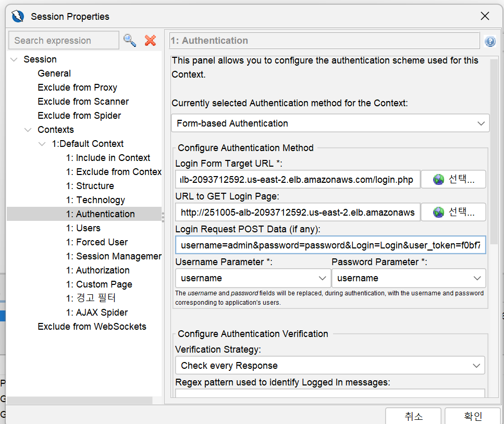Click the red X clear search icon
This screenshot has height=424, width=504.
click(150, 40)
